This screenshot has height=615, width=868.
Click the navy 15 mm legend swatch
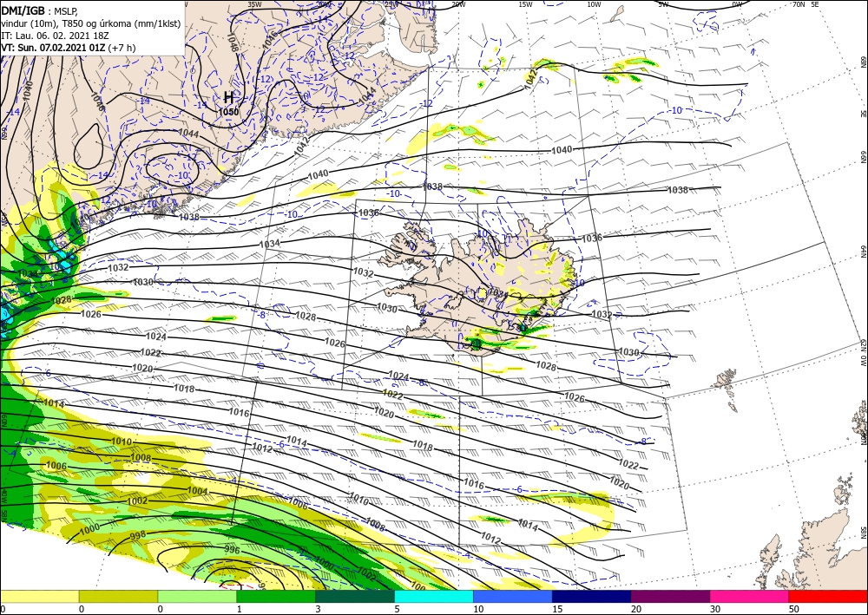tap(591, 596)
